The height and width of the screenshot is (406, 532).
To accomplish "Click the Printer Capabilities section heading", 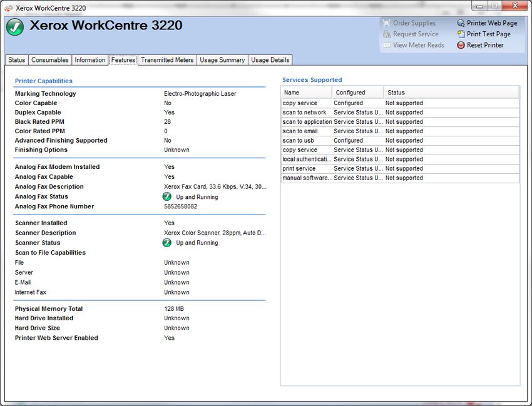I will pos(43,81).
